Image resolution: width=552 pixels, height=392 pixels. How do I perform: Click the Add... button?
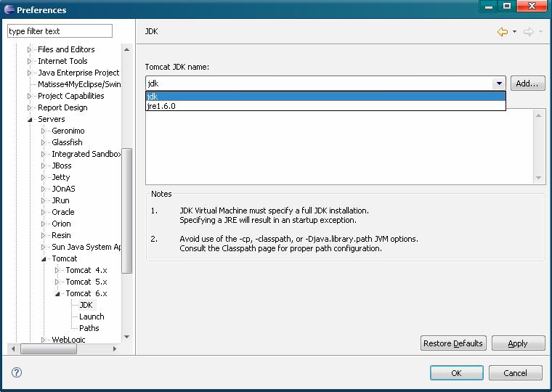pos(527,83)
